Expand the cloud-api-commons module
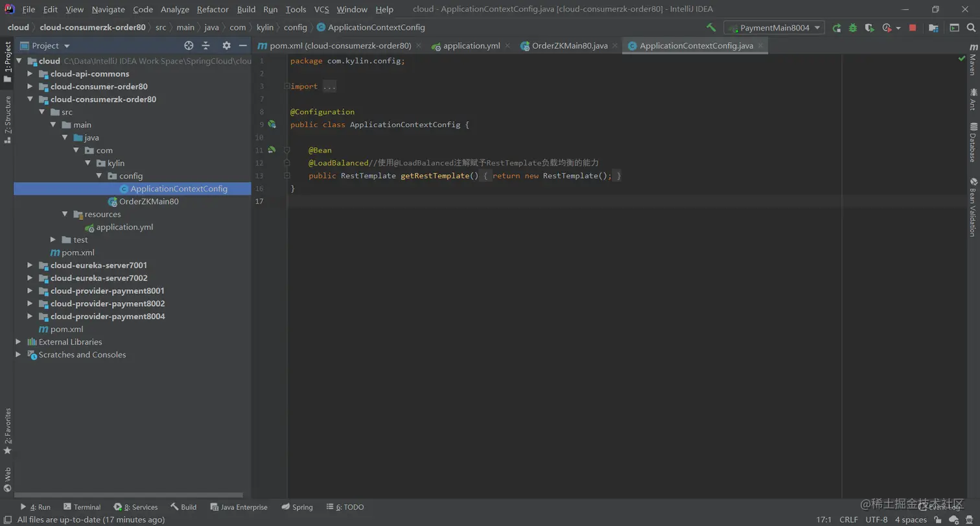Image resolution: width=980 pixels, height=526 pixels. [30, 73]
